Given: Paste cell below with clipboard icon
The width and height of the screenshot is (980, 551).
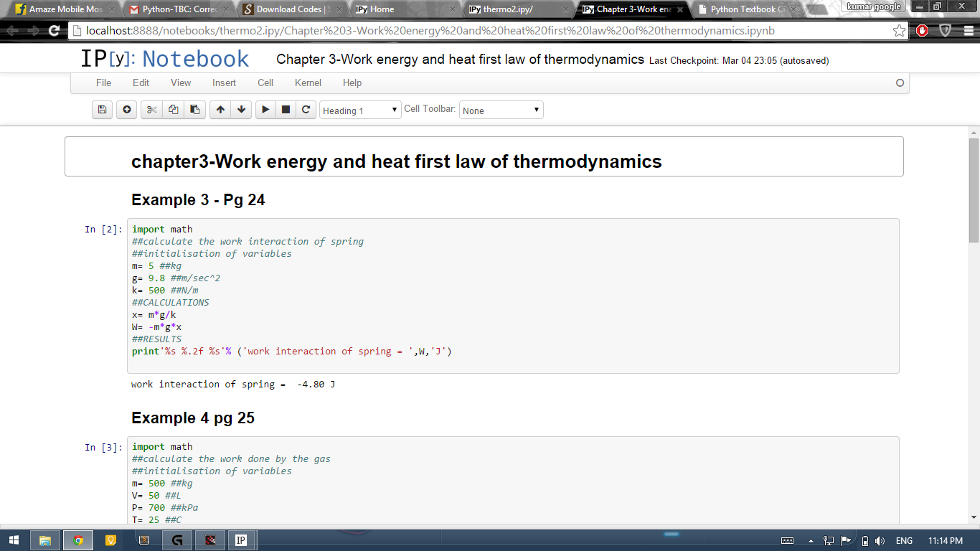Looking at the screenshot, I should point(194,110).
